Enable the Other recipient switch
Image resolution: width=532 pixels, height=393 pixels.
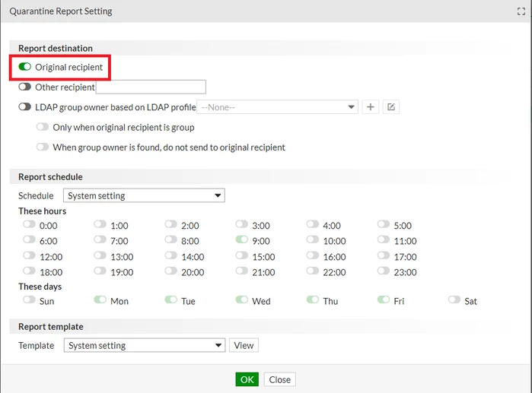point(25,87)
